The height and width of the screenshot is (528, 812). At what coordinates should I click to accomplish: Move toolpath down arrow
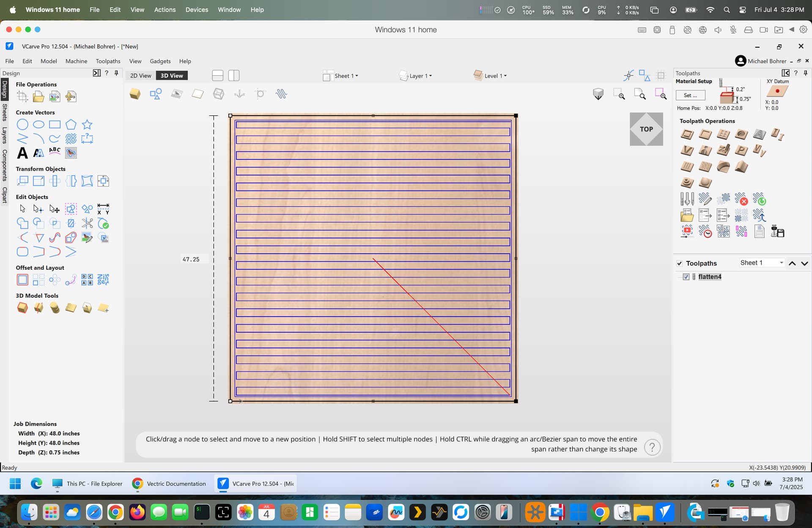(805, 263)
